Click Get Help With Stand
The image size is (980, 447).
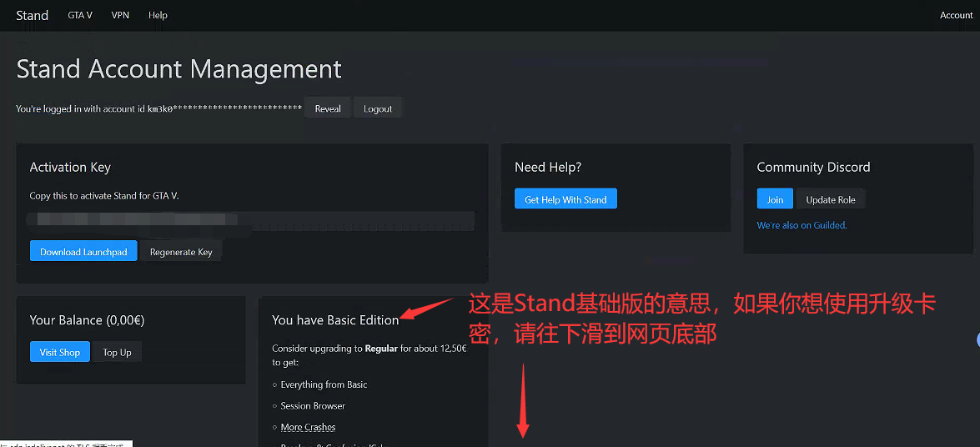point(565,199)
